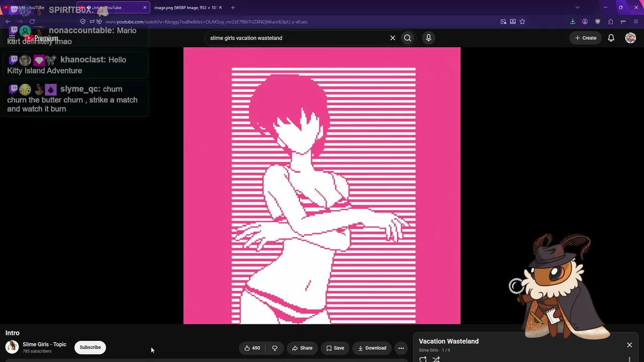Open the Slime Girls channel avatar
This screenshot has height=362, width=644.
click(12, 347)
